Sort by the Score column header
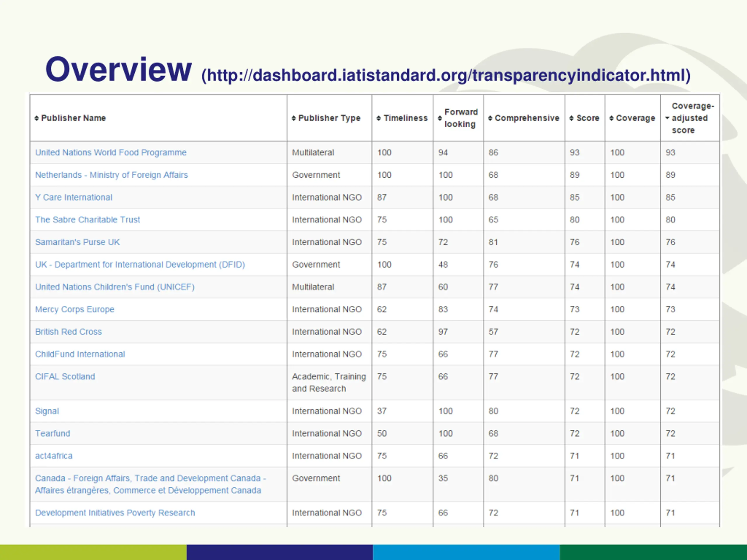The image size is (747, 560). click(x=584, y=118)
